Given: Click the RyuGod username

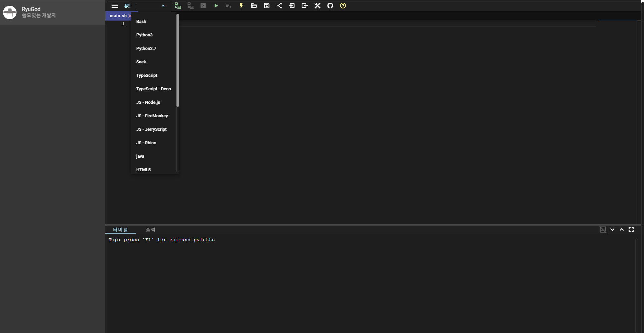Looking at the screenshot, I should 31,9.
